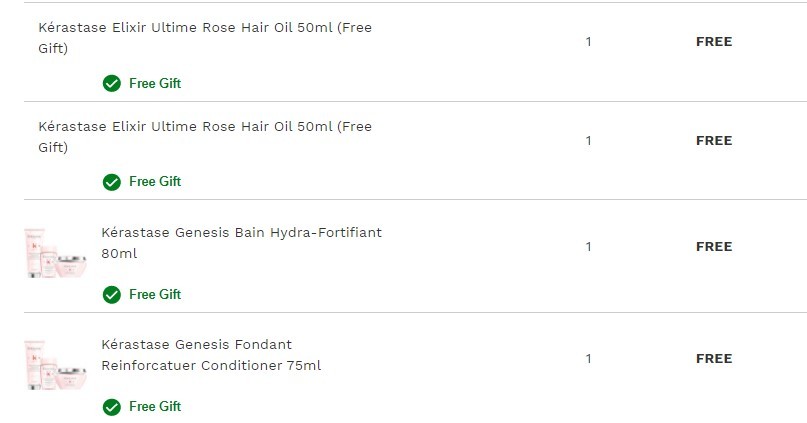Click the green checkmark in the second Elixir Ultime Rose row

tap(112, 182)
